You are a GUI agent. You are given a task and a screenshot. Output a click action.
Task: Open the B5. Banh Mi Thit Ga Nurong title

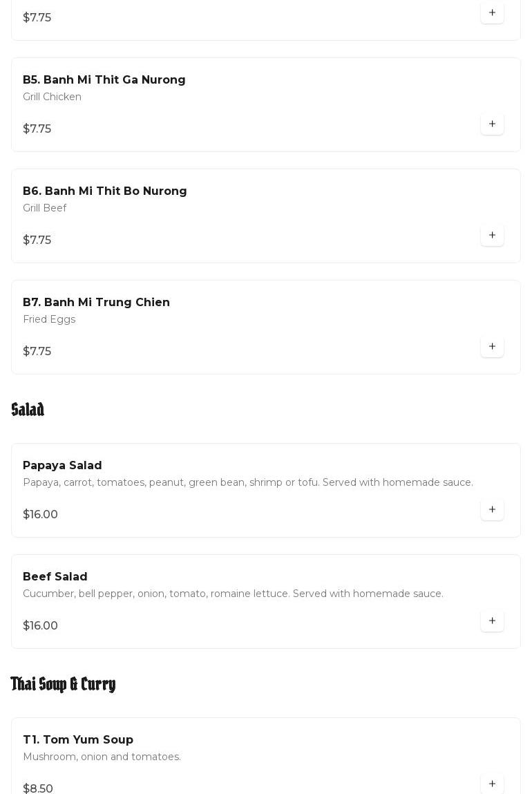[x=104, y=80]
